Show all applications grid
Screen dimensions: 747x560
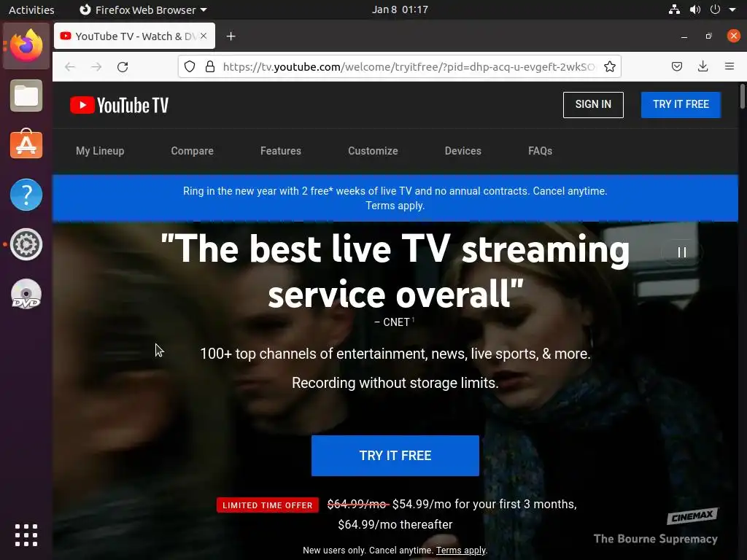26,535
